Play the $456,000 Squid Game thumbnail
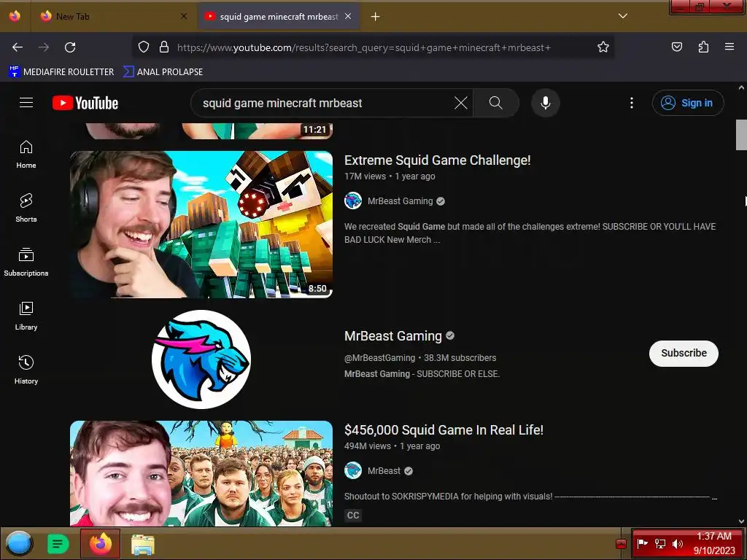This screenshot has width=747, height=560. point(201,473)
